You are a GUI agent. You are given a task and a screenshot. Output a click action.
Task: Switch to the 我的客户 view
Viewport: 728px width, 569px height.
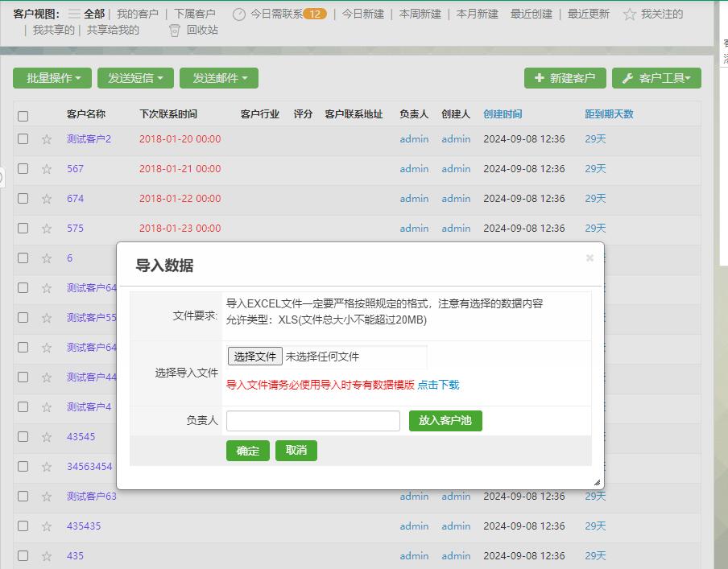(x=138, y=14)
